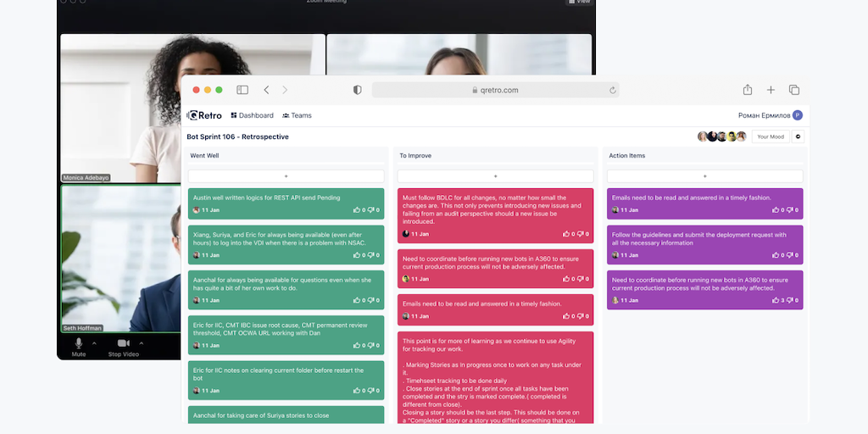The image size is (868, 434).
Task: Click the QRetro logo
Action: [204, 115]
